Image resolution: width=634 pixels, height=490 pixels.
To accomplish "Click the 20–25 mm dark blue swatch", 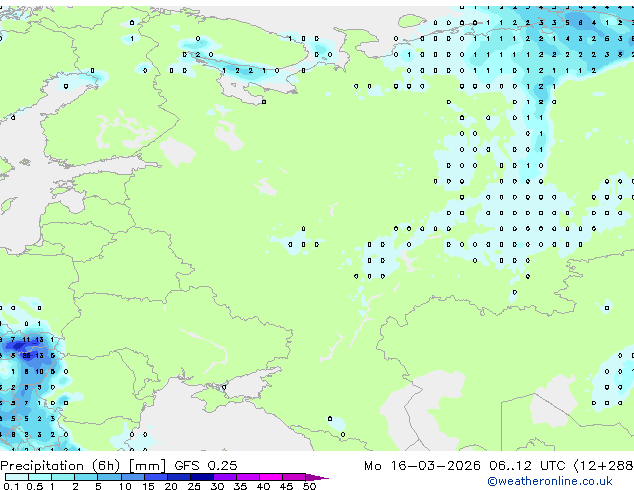I will point(178,477).
